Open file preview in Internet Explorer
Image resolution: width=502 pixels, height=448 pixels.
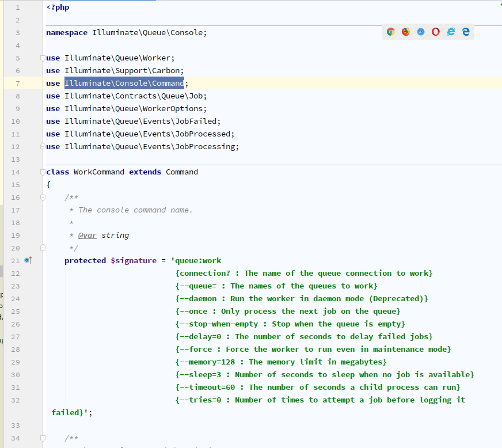[x=451, y=32]
